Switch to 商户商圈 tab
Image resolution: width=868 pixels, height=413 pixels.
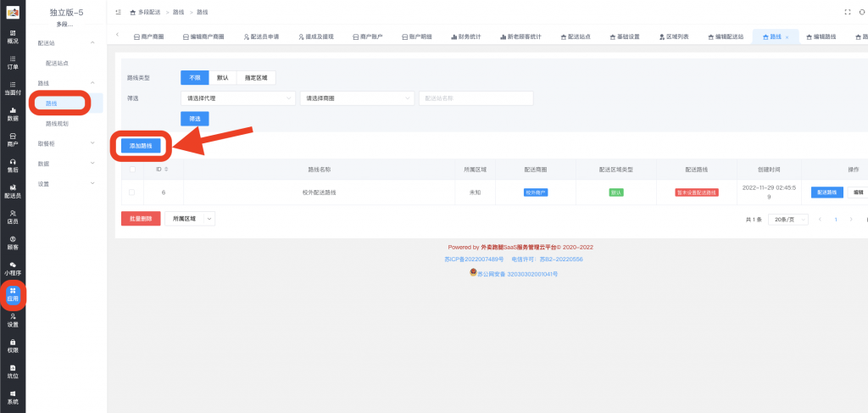click(149, 37)
